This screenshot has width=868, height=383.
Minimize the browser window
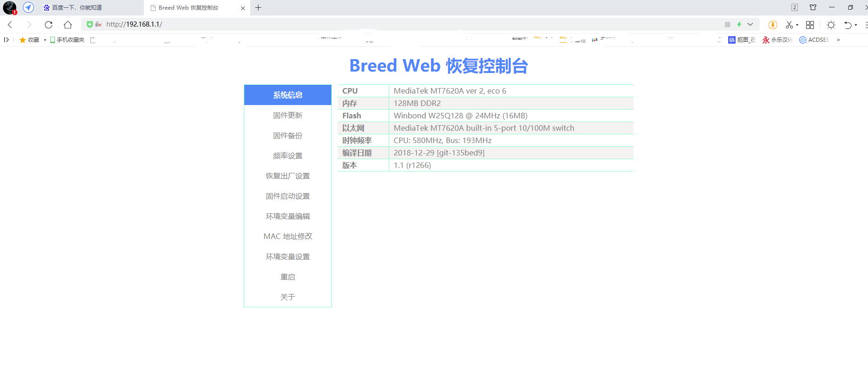pyautogui.click(x=832, y=7)
